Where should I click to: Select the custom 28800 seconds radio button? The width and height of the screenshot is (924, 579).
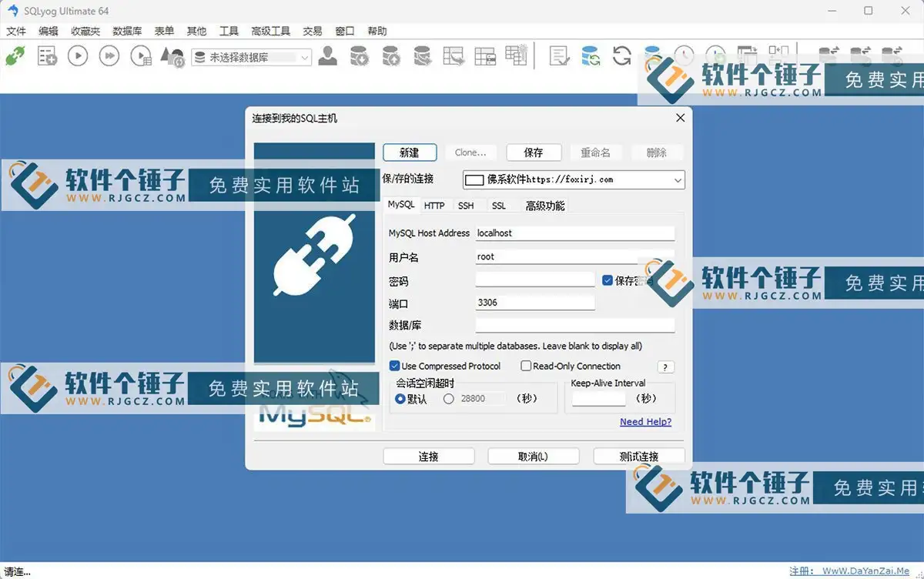[x=449, y=399]
